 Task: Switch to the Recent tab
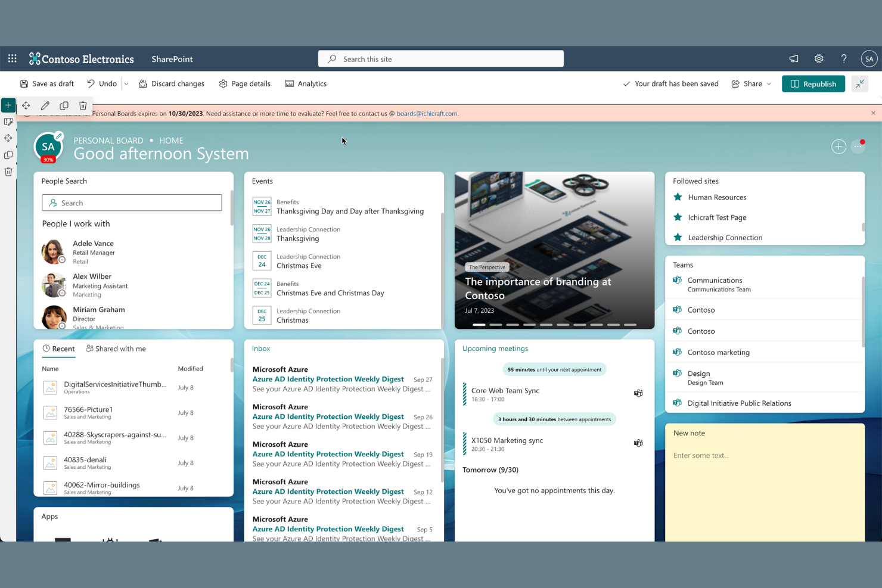coord(58,349)
